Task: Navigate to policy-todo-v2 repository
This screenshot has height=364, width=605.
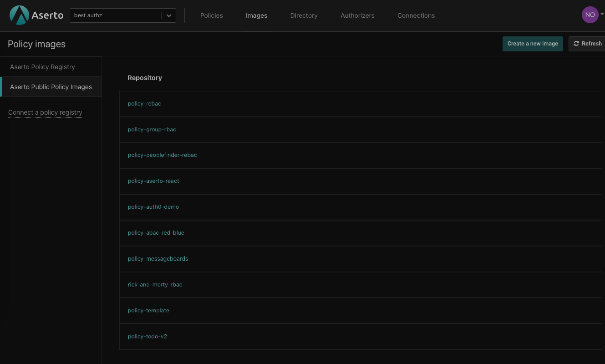Action: [147, 336]
